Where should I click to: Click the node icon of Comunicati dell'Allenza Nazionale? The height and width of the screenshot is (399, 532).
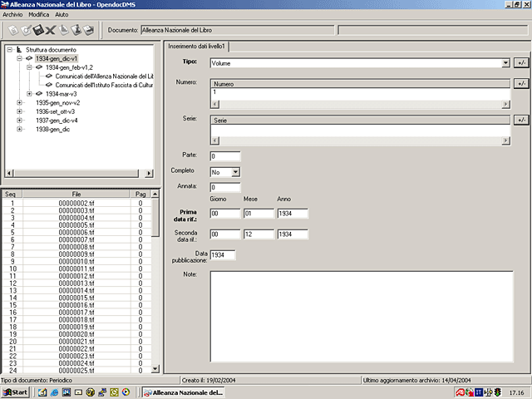(49, 76)
